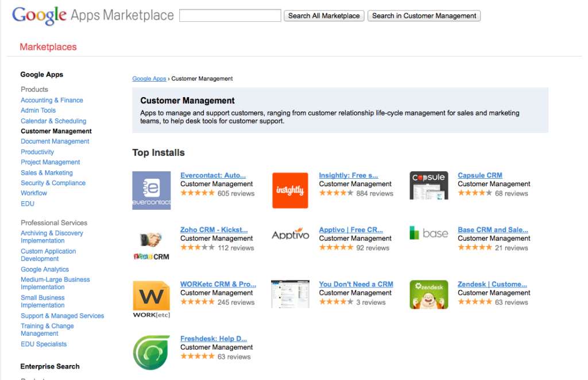Viewport: 588px width, 380px height.
Task: Click the 605 reviews text for Evercontact
Action: (236, 193)
